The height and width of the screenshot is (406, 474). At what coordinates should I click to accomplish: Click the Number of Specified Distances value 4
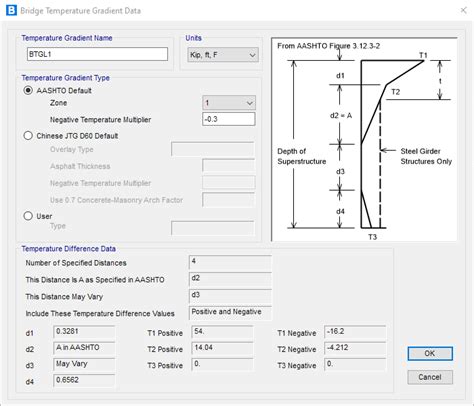(x=230, y=262)
